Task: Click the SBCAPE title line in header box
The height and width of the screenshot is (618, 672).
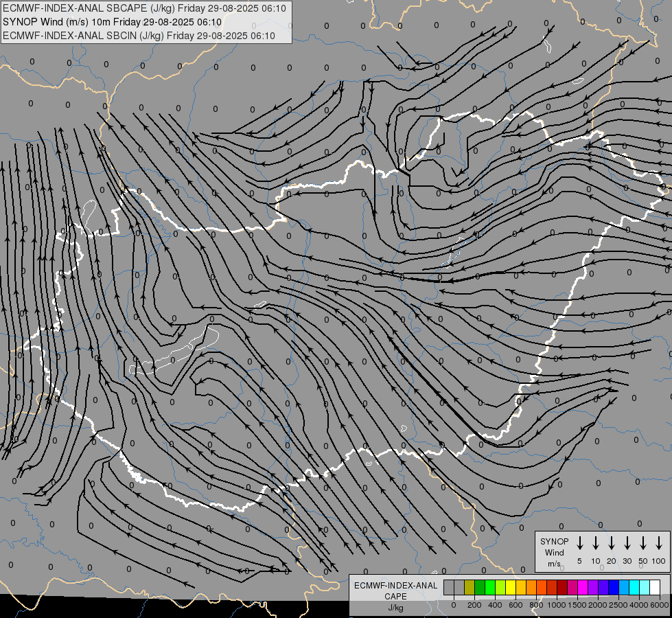Action: (x=144, y=8)
